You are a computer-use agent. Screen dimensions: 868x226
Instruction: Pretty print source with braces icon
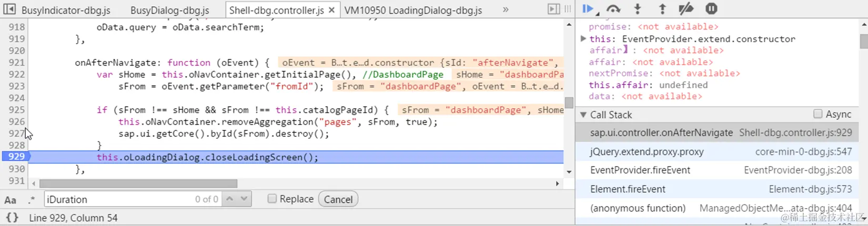(12, 218)
